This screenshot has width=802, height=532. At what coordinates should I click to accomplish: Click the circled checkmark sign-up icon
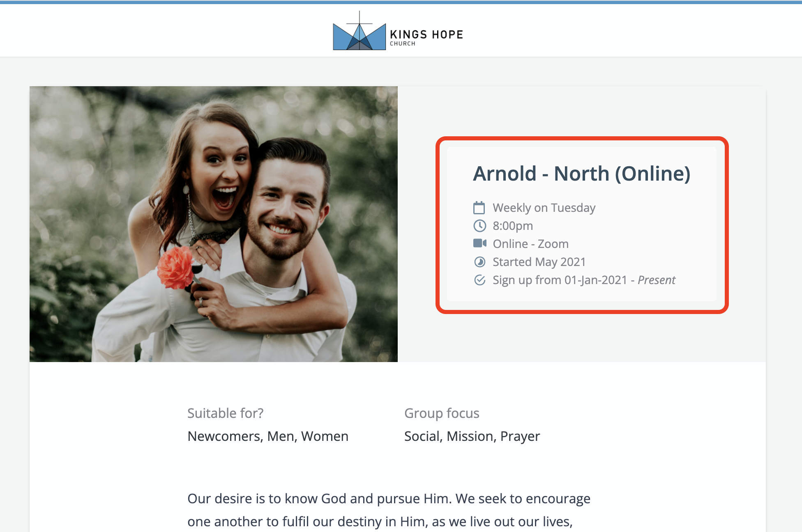[479, 280]
